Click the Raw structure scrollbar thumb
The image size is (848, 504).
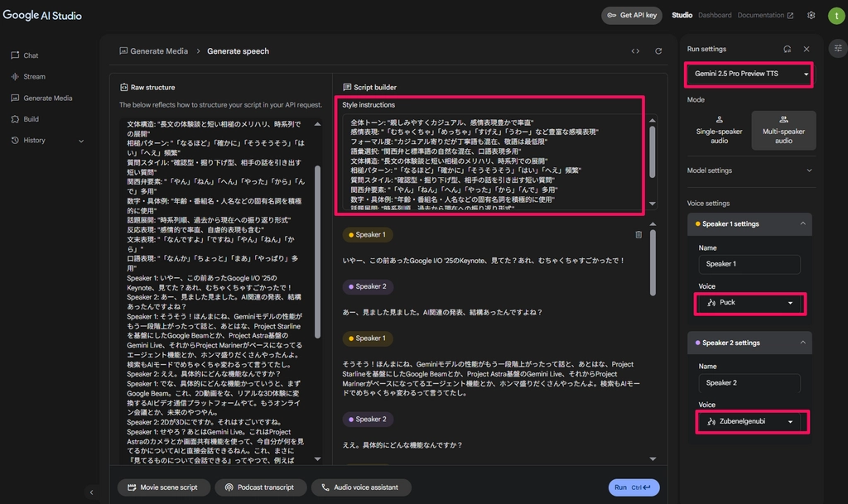coord(317,252)
